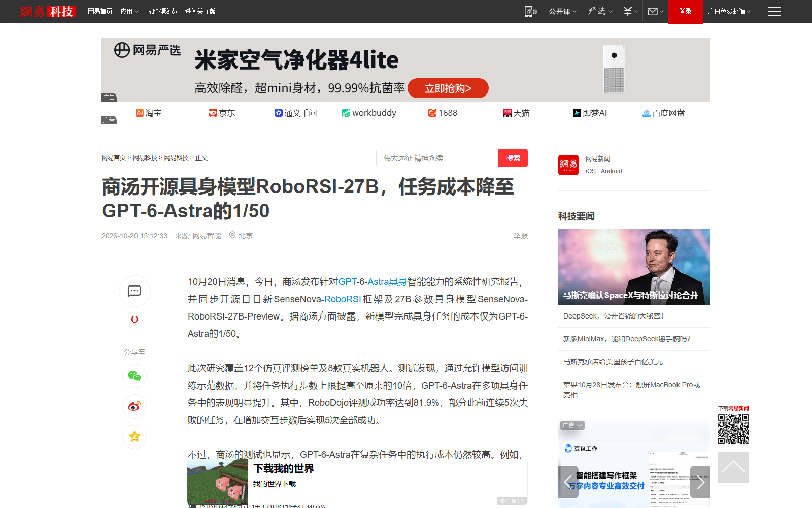Focus the article search input field
The width and height of the screenshot is (812, 508).
click(437, 158)
